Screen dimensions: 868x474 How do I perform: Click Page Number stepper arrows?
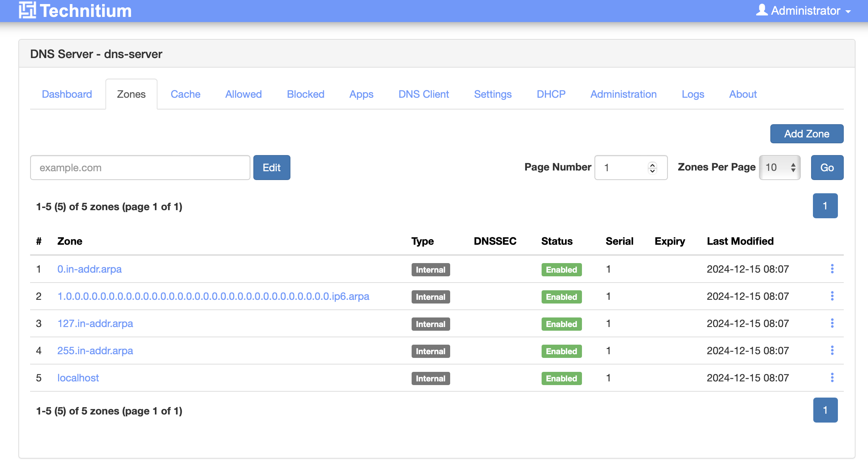[652, 168]
